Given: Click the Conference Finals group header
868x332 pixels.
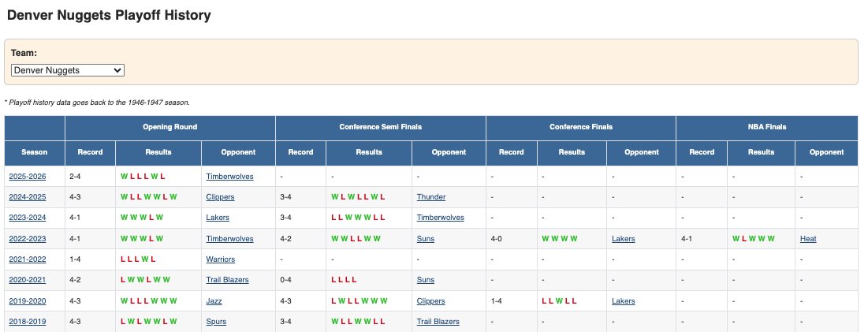Looking at the screenshot, I should click(x=581, y=127).
